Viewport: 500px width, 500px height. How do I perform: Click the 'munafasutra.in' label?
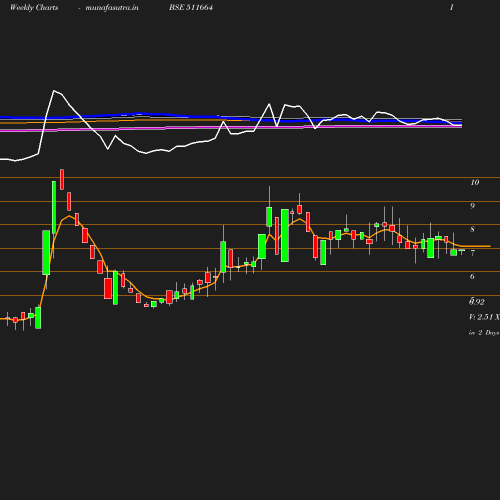click(112, 7)
